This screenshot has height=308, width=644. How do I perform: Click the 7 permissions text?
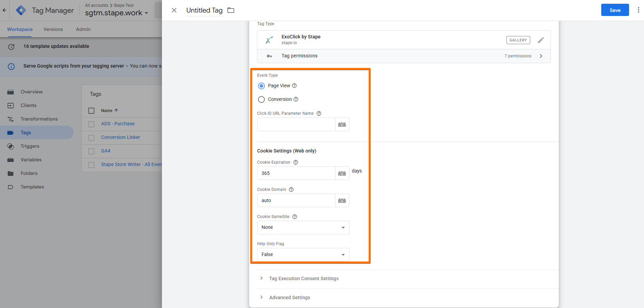(518, 56)
